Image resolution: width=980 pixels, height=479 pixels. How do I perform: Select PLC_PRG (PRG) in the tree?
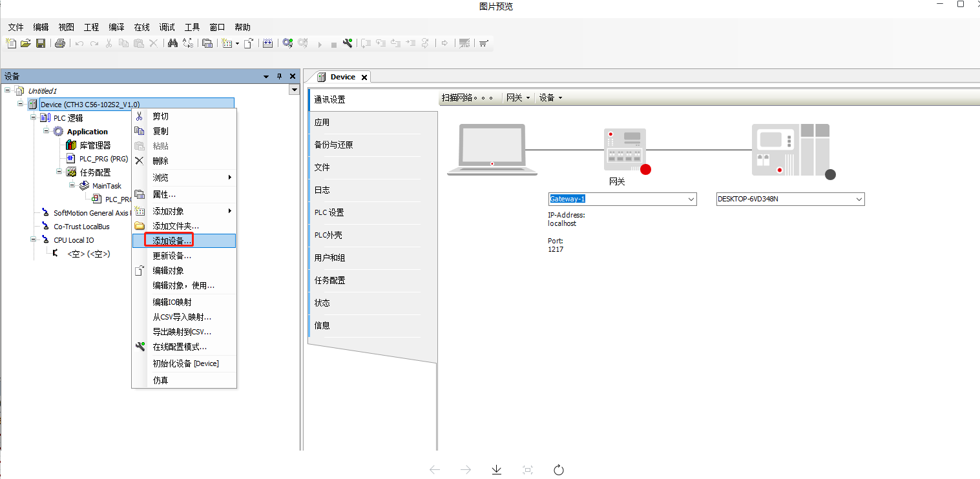[x=103, y=158]
